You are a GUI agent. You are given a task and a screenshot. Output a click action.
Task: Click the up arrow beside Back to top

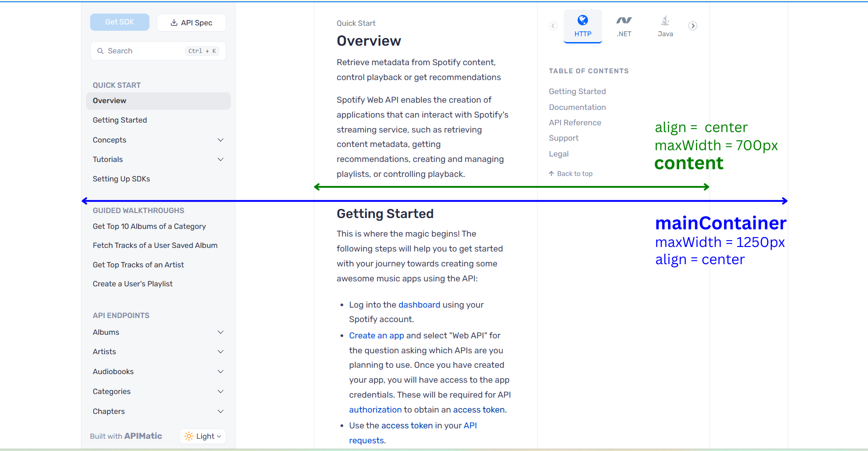(551, 174)
